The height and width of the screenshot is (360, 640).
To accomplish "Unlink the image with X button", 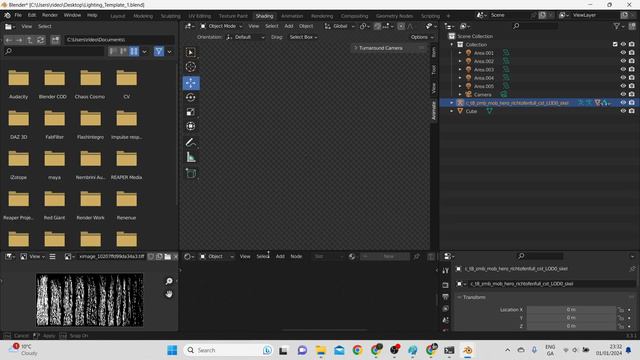I will coord(176,256).
